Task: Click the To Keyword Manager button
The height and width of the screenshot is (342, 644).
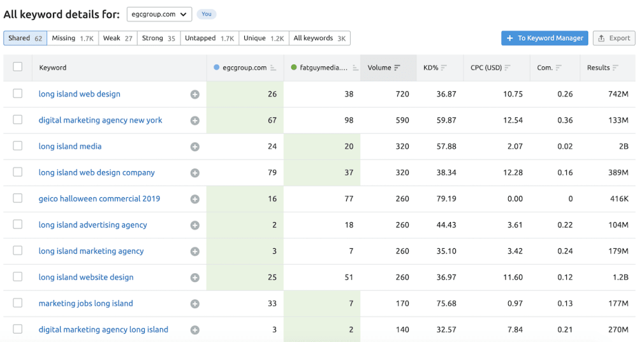Action: 545,38
